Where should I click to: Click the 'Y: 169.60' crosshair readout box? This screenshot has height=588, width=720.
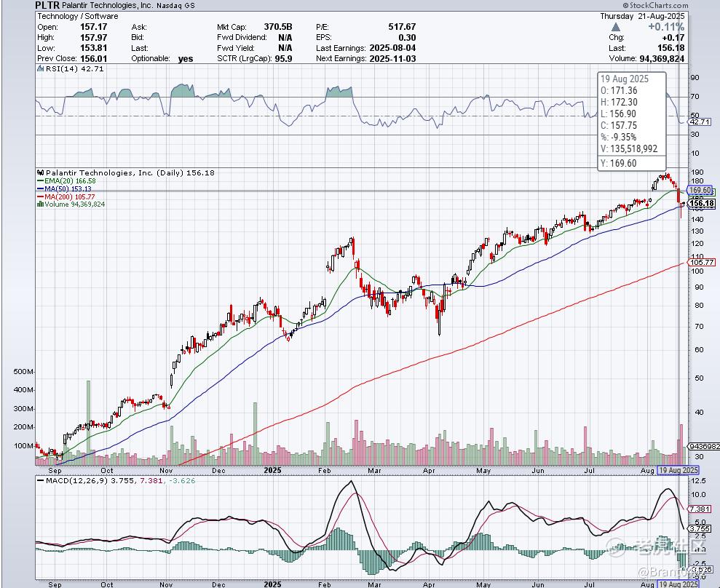point(631,163)
